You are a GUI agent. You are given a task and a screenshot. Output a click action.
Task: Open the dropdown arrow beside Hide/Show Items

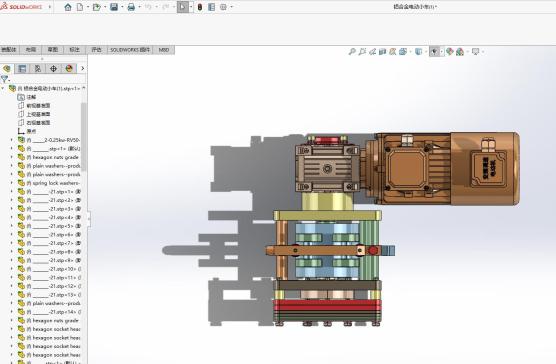point(441,52)
